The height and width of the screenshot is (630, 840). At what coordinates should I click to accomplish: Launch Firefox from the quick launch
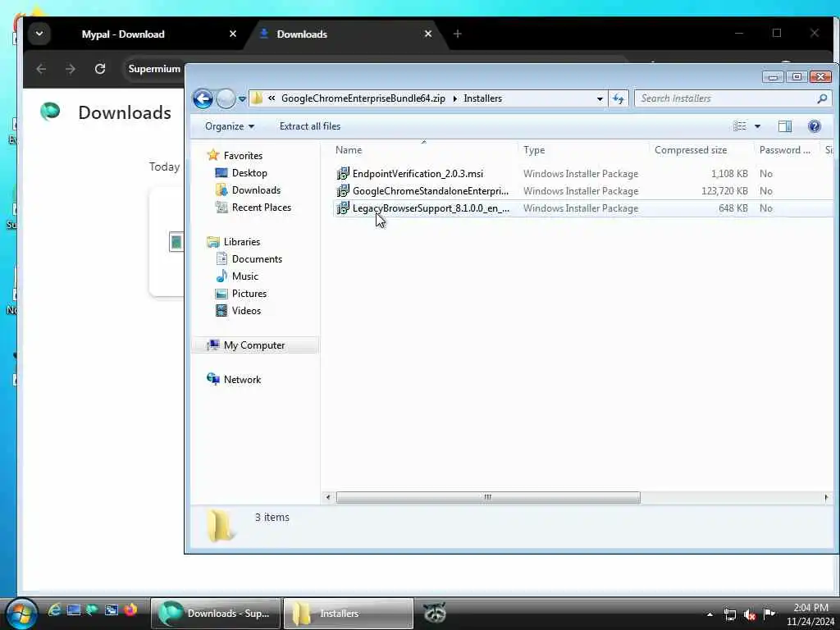pos(130,609)
